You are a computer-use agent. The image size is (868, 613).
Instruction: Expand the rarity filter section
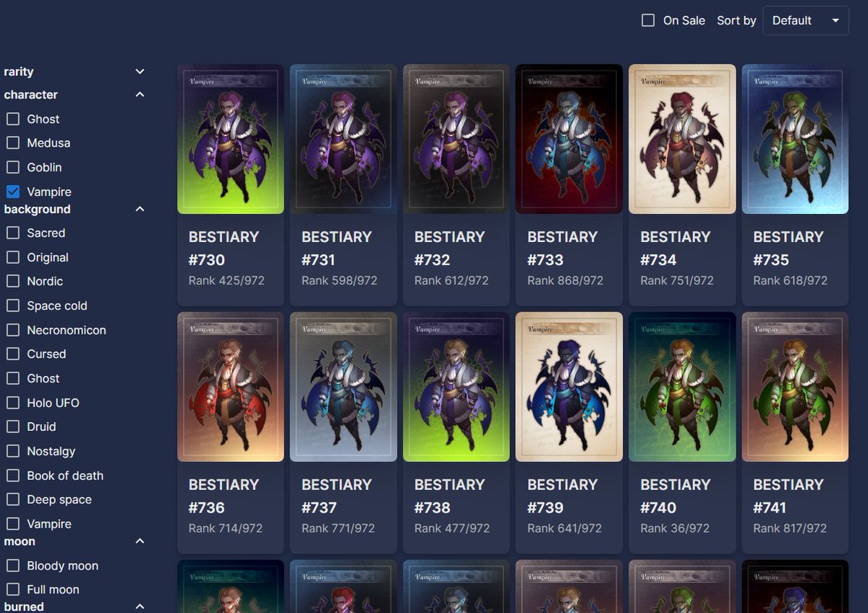pyautogui.click(x=140, y=72)
